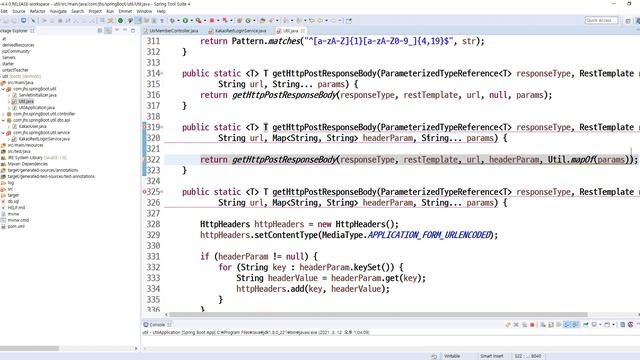Screen dimensions: 640x360
Task: Click the red stop icon in main toolbar
Action: (x=212, y=20)
